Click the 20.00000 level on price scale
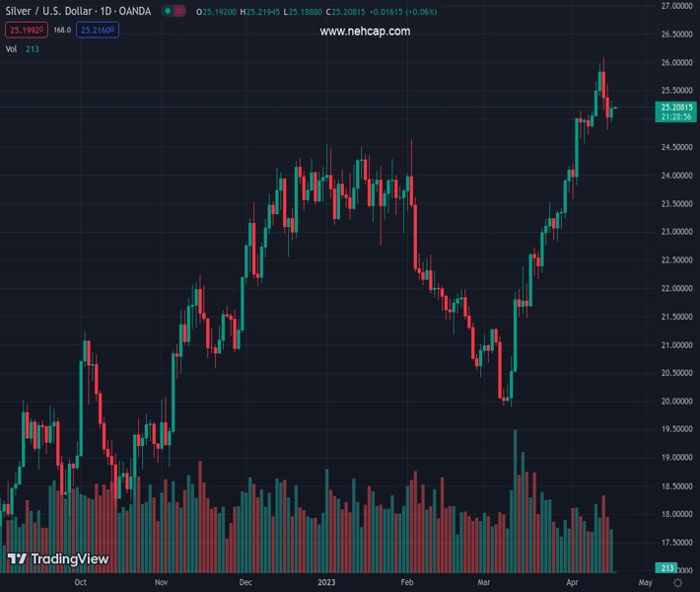This screenshot has width=700, height=592. pyautogui.click(x=677, y=402)
